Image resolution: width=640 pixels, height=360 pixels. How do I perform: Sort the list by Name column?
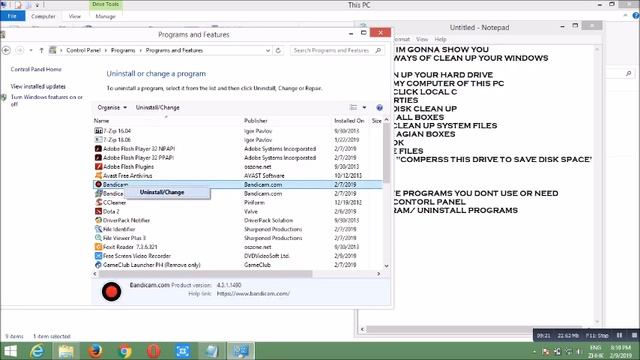coord(101,121)
